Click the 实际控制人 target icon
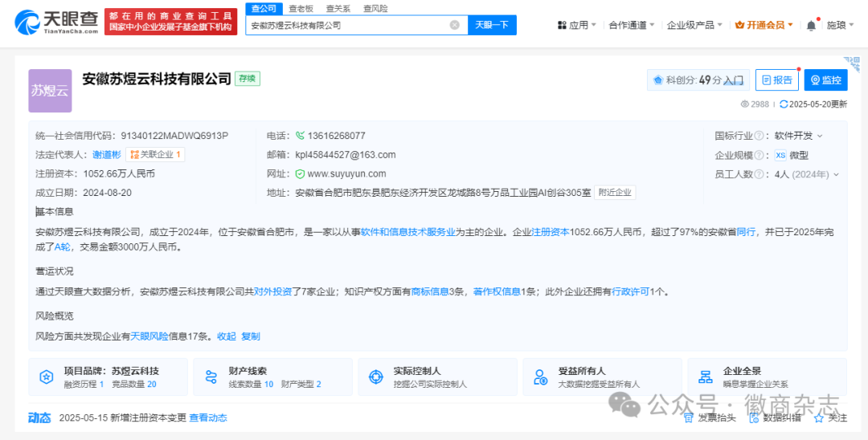 [376, 377]
